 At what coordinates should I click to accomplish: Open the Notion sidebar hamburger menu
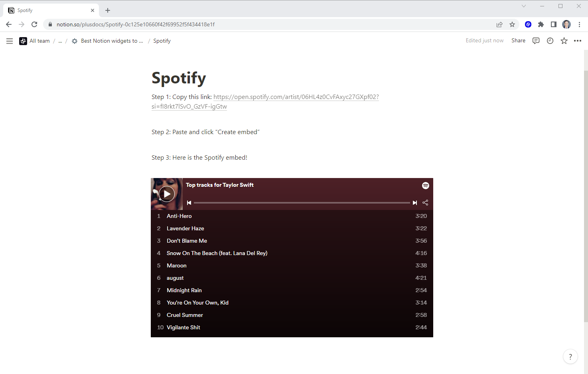[x=10, y=41]
